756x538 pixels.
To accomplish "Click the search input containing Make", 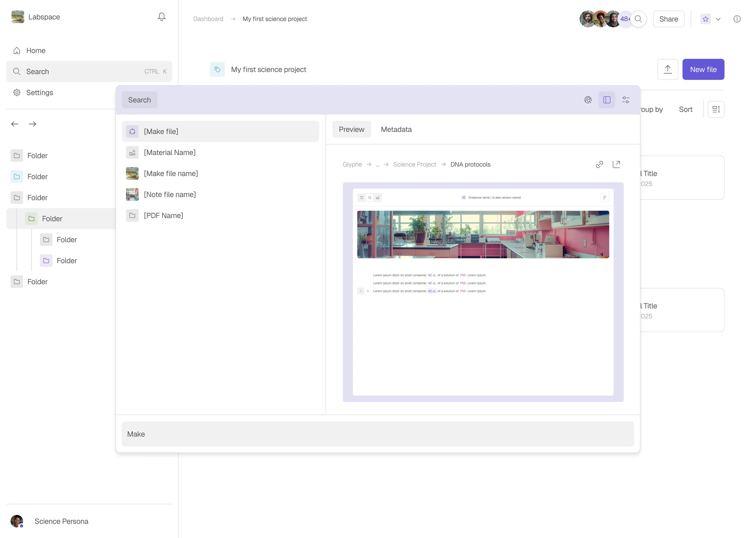I will tap(378, 434).
